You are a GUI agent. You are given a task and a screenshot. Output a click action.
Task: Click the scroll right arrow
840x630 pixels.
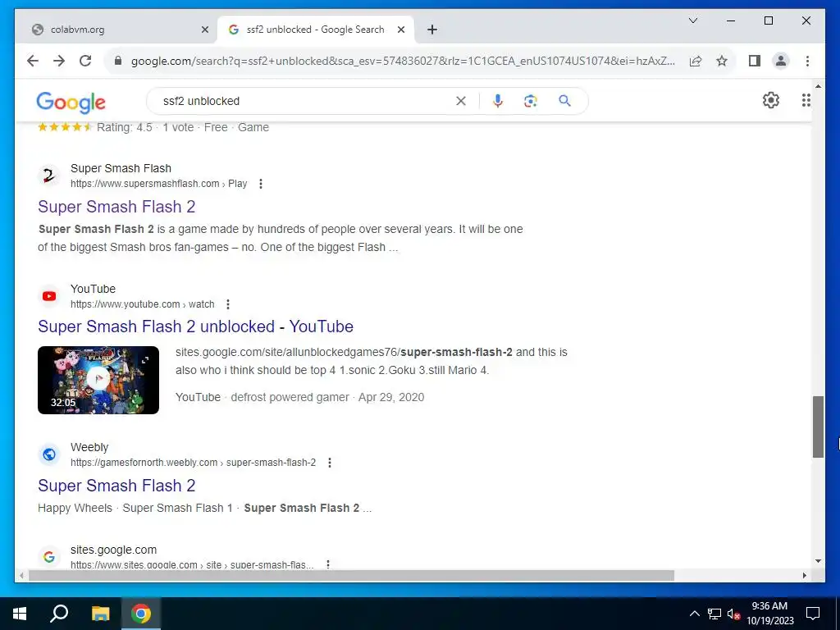tap(805, 575)
